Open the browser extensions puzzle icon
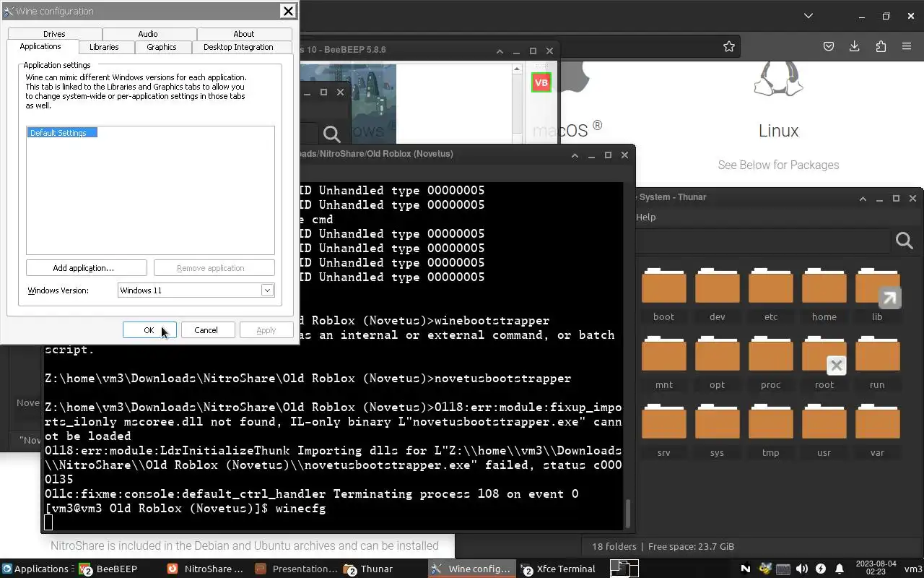The image size is (924, 578). pyautogui.click(x=881, y=46)
